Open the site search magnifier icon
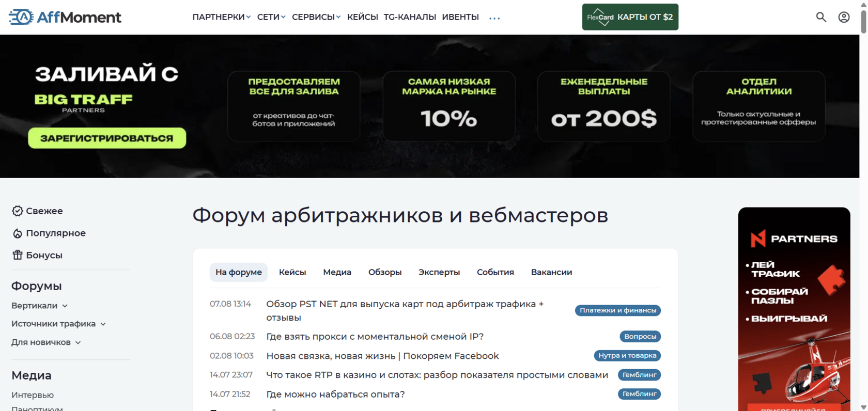The width and height of the screenshot is (868, 411). [x=821, y=17]
